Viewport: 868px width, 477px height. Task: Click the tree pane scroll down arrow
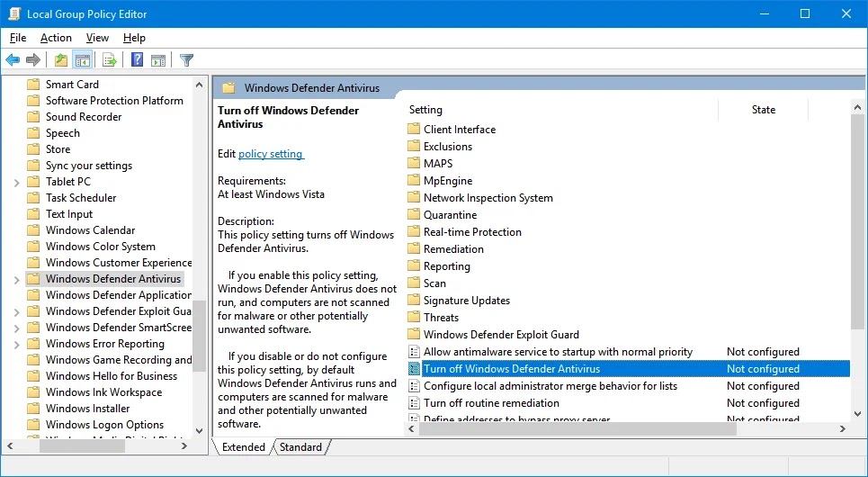200,430
